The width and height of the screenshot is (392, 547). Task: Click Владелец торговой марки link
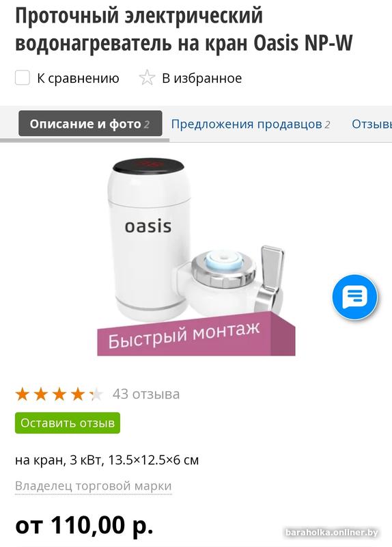tap(94, 485)
